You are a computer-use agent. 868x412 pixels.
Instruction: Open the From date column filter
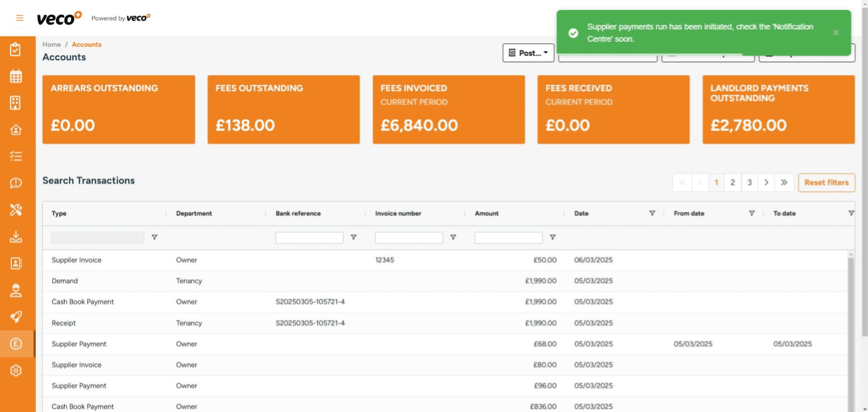(751, 213)
